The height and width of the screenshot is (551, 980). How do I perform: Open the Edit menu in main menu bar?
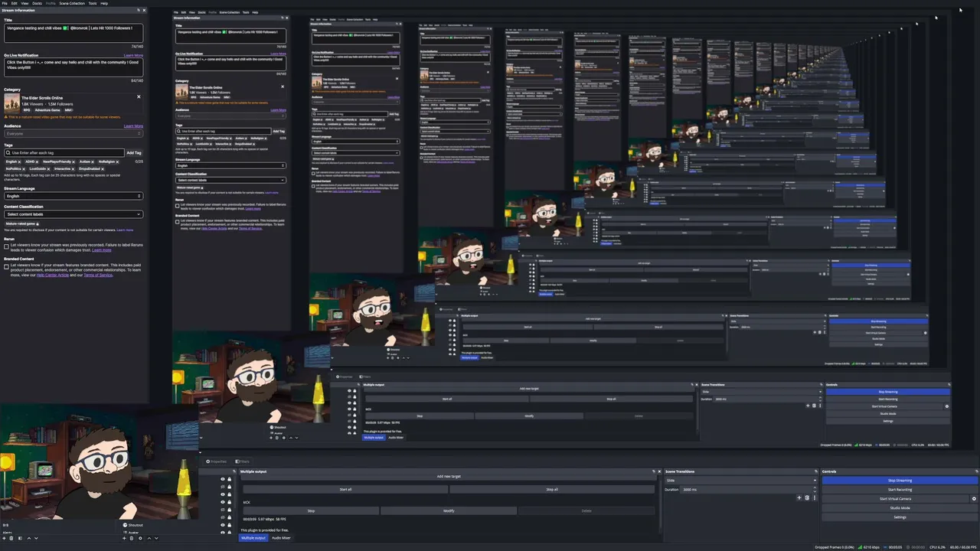[x=14, y=3]
